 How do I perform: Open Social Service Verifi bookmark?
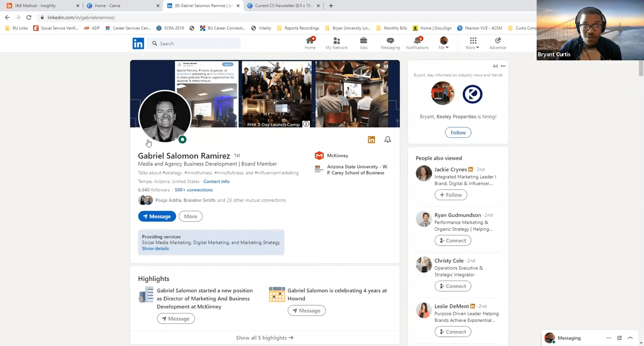point(55,28)
